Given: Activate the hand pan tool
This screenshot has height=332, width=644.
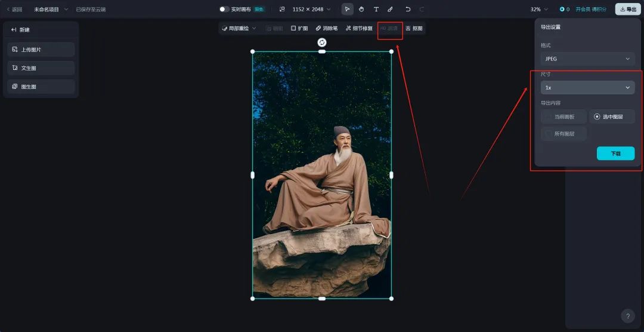Looking at the screenshot, I should click(x=361, y=9).
